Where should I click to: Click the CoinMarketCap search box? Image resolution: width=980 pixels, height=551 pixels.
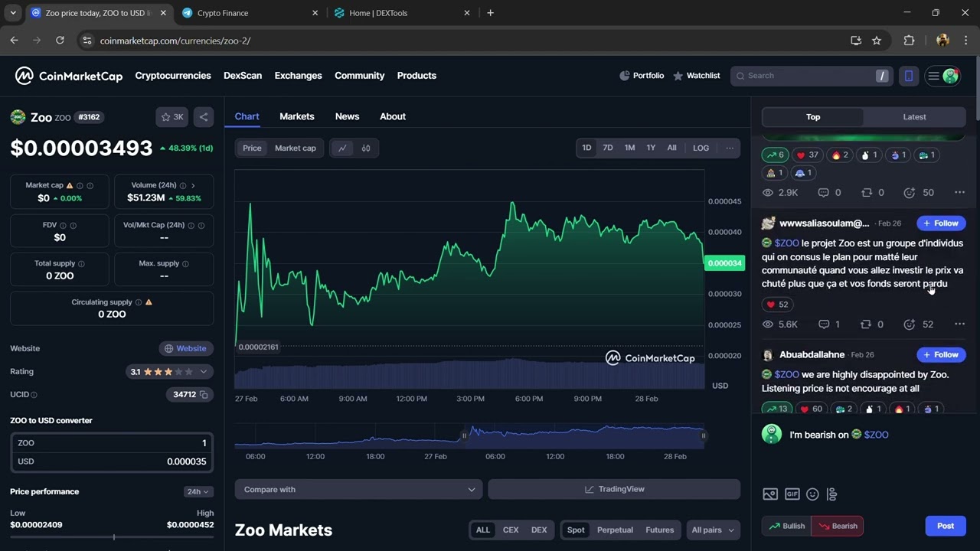point(811,76)
